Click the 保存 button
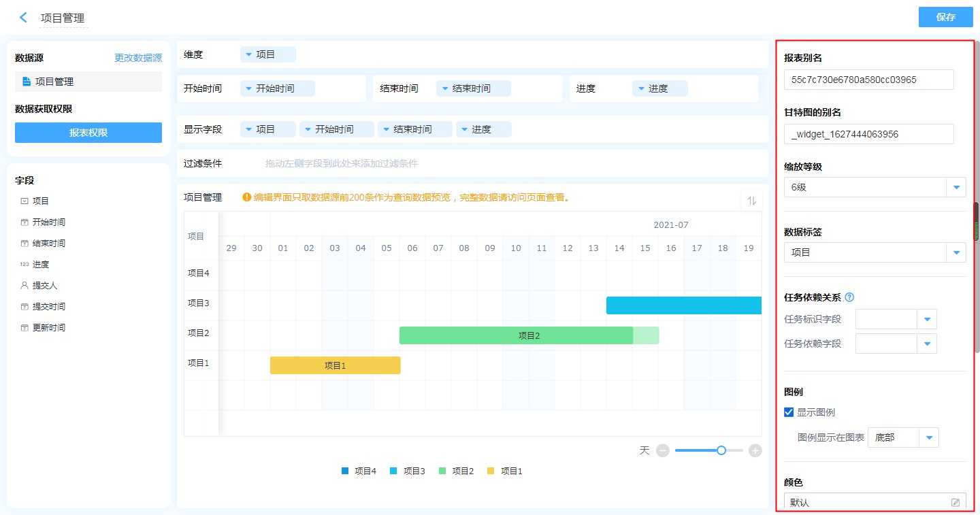The height and width of the screenshot is (515, 980). point(945,17)
